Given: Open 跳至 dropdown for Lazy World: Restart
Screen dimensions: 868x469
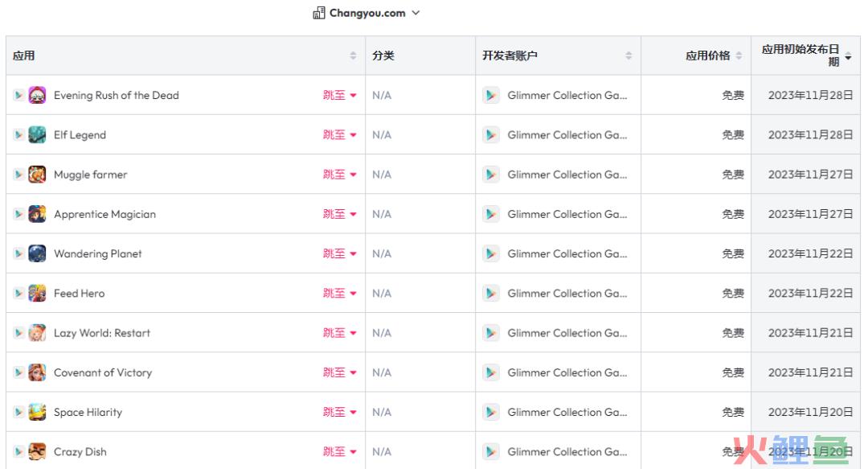Looking at the screenshot, I should [339, 332].
